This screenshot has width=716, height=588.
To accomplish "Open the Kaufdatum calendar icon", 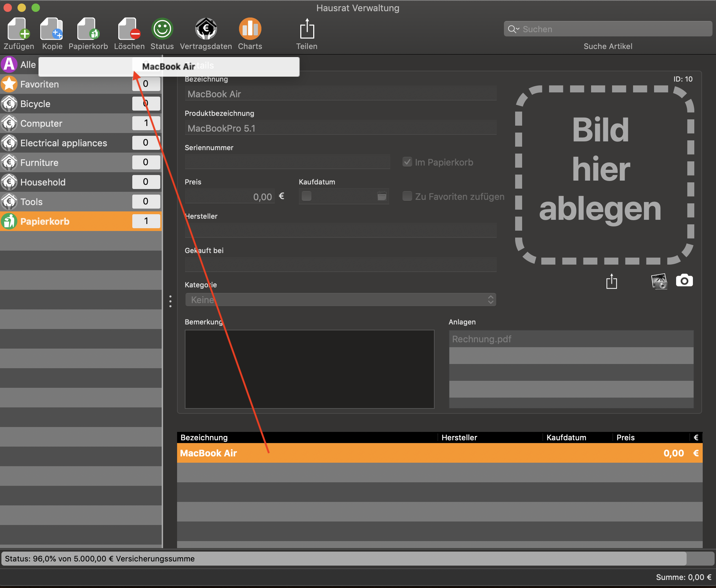I will [x=382, y=196].
